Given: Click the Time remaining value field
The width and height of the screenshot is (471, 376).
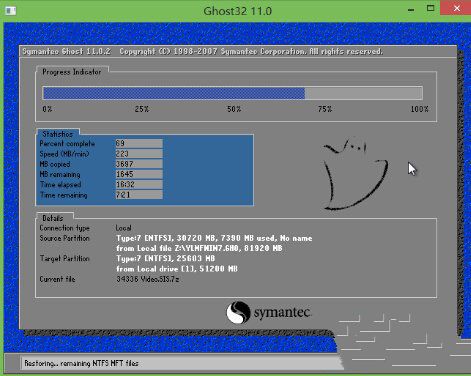Looking at the screenshot, I should click(139, 195).
